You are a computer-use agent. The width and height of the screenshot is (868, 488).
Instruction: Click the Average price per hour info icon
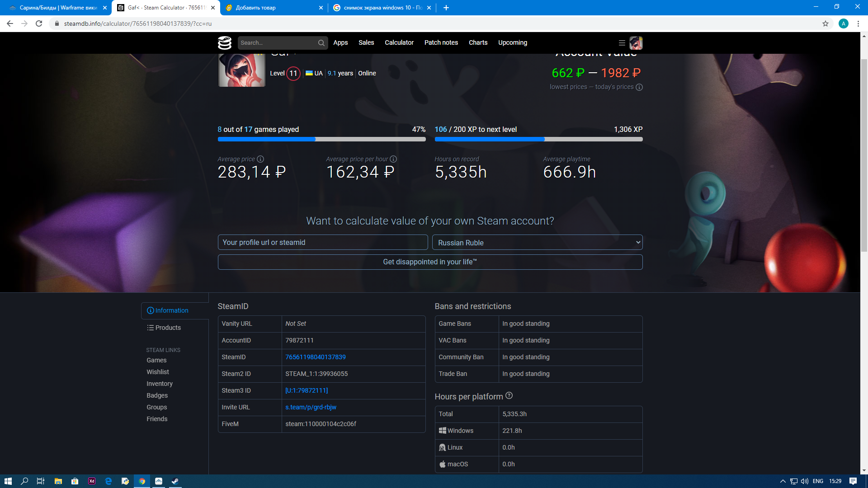coord(393,159)
